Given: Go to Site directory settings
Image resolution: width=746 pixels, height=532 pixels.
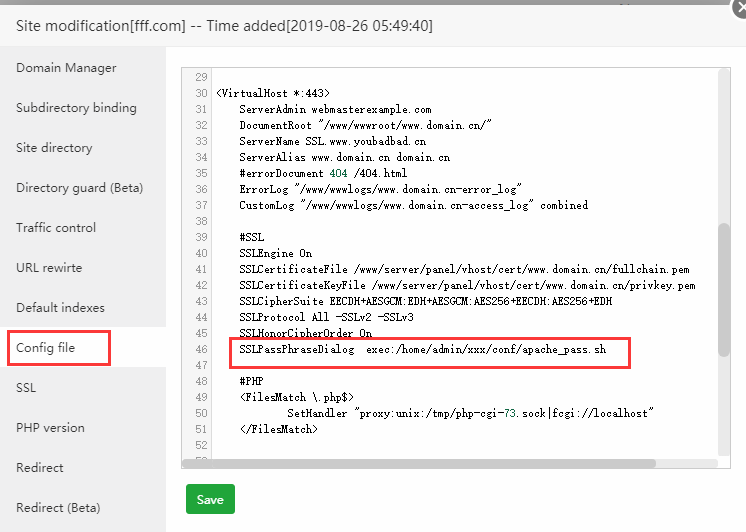Looking at the screenshot, I should click(54, 148).
